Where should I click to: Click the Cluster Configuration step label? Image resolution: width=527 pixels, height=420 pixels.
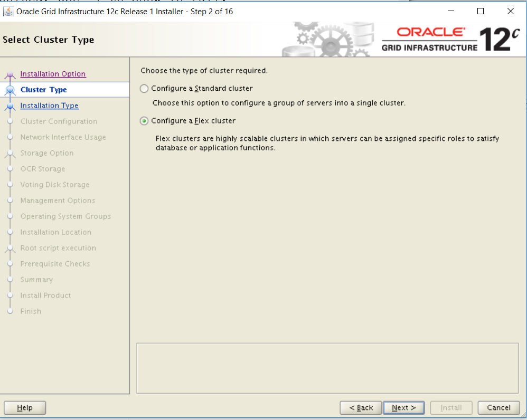point(59,121)
